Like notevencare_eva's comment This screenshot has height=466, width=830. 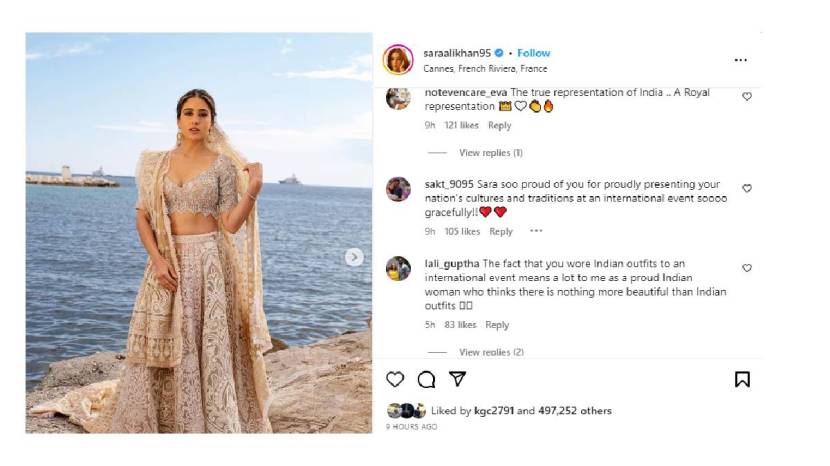tap(747, 96)
